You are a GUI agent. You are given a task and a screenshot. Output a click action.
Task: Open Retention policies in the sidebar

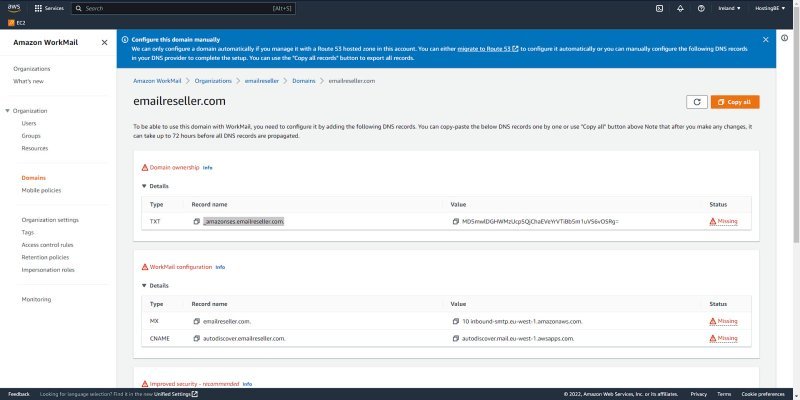45,258
